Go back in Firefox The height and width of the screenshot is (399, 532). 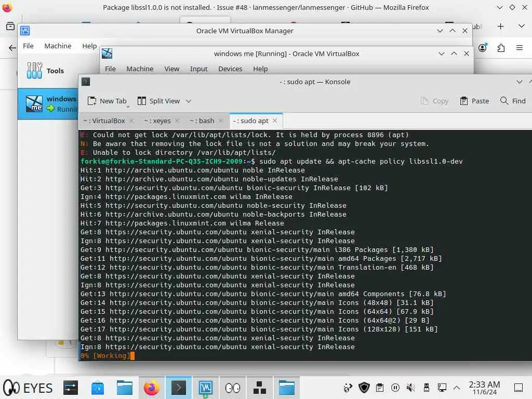point(12,48)
